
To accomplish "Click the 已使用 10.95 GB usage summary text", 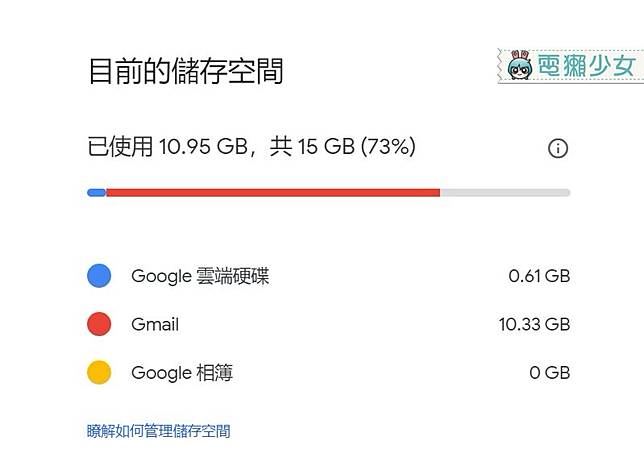I will [x=168, y=147].
